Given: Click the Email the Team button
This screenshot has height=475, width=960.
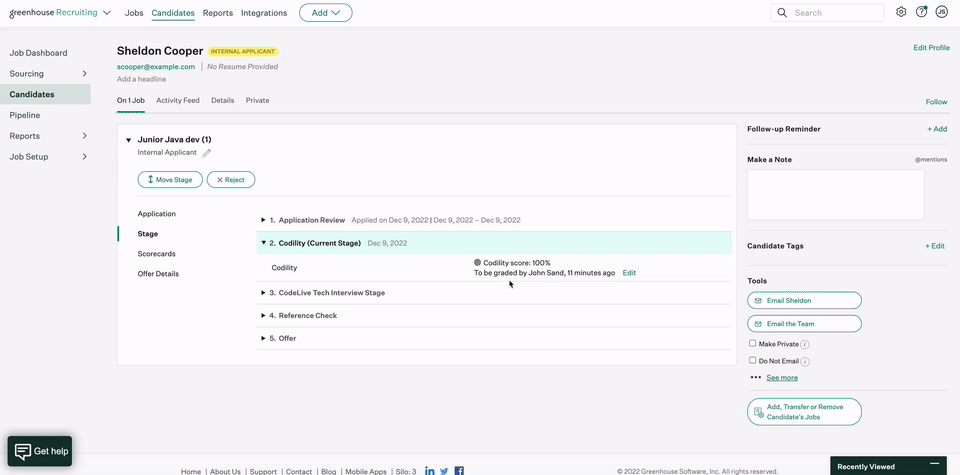Looking at the screenshot, I should 804,324.
